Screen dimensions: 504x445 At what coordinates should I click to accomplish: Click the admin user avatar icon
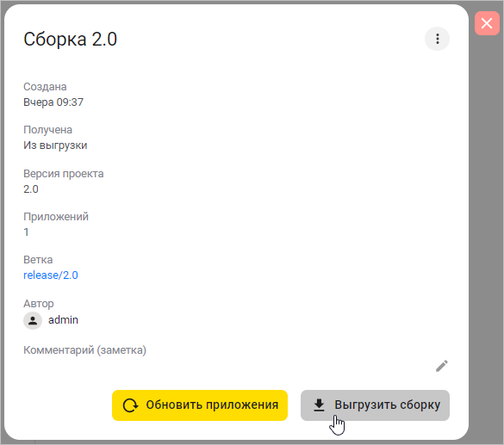pos(33,320)
